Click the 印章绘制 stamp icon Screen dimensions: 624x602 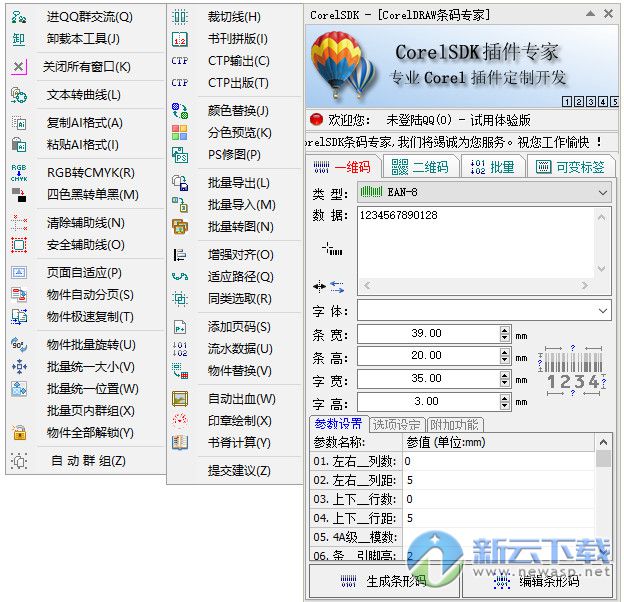pos(180,421)
